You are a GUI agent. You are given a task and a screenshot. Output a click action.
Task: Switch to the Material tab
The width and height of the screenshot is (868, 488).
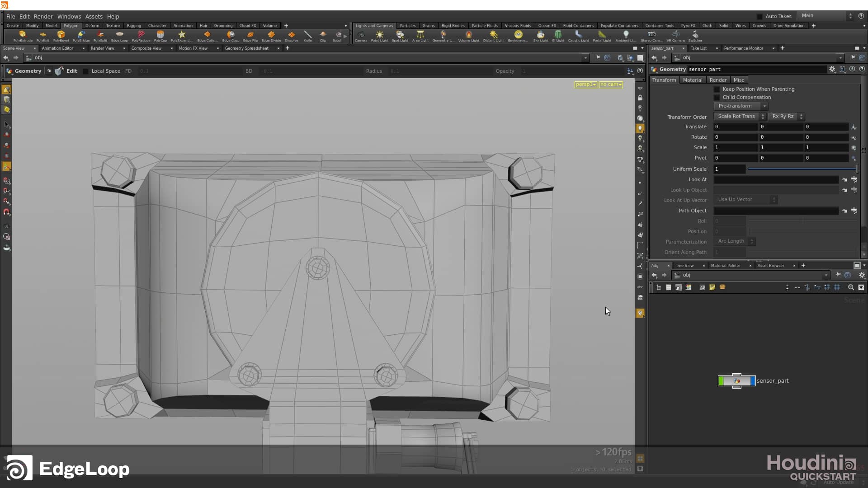pos(693,80)
